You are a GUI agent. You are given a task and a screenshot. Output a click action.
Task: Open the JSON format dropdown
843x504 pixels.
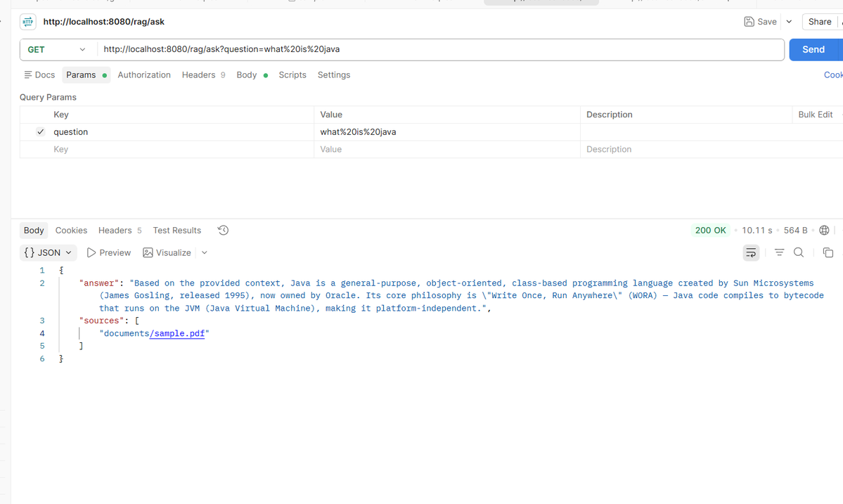[49, 252]
